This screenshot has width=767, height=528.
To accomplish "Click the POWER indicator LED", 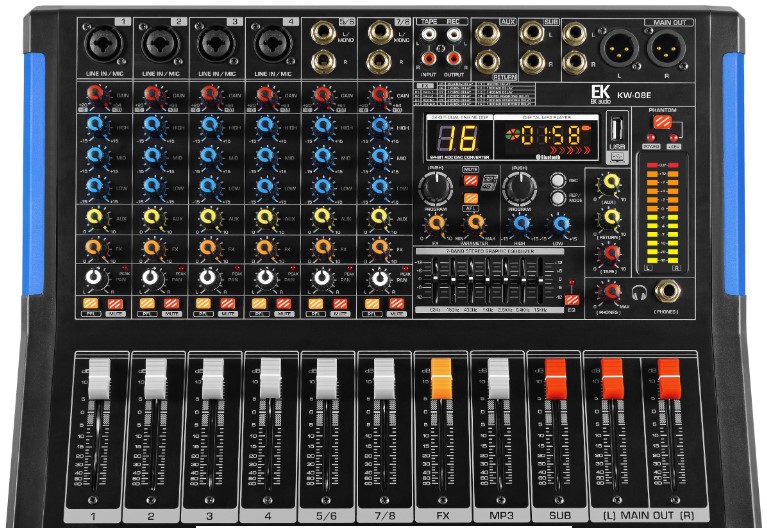I will click(x=651, y=138).
